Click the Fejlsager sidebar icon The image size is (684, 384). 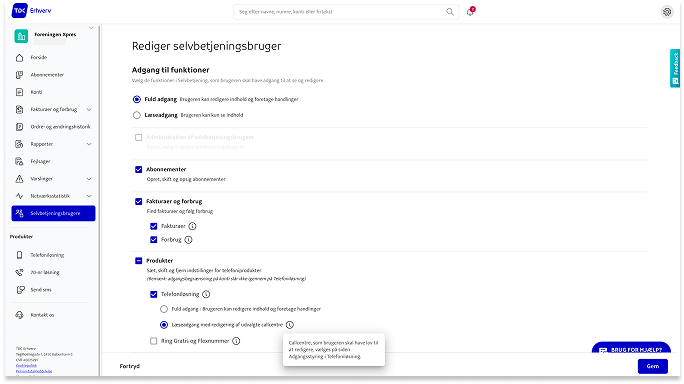tap(19, 161)
